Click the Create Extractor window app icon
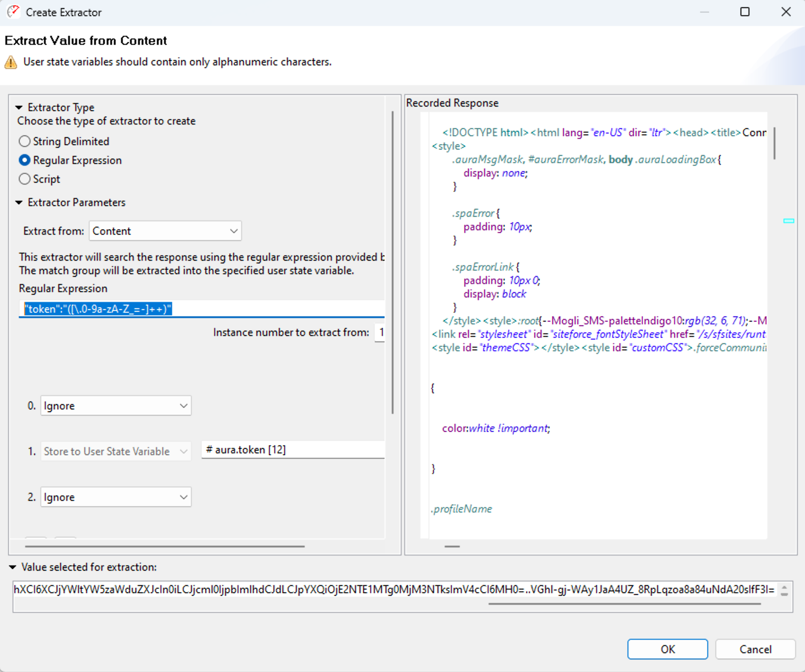The height and width of the screenshot is (672, 805). click(x=13, y=12)
